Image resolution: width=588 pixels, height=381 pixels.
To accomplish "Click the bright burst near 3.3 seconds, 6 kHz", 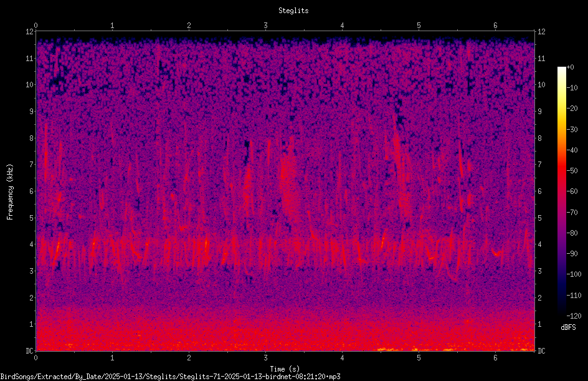I will pyautogui.click(x=288, y=188).
